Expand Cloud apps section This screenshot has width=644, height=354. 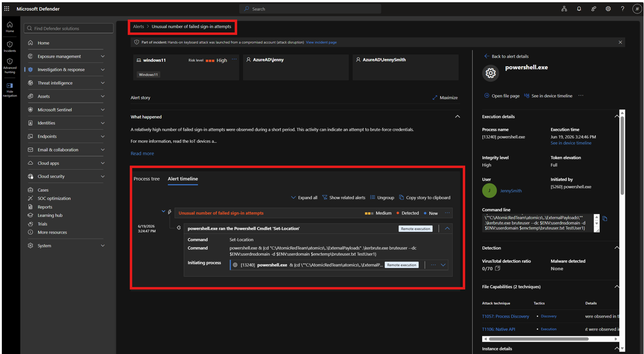pyautogui.click(x=102, y=163)
